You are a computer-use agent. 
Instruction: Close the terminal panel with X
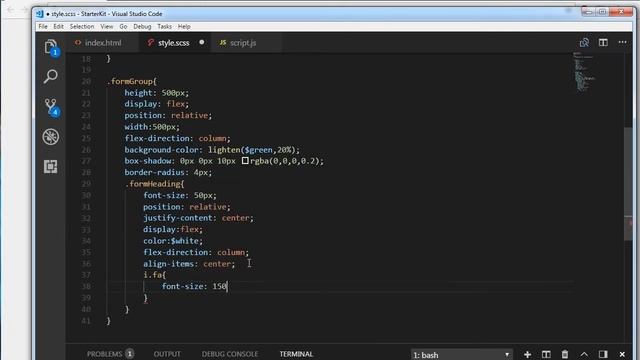click(622, 354)
